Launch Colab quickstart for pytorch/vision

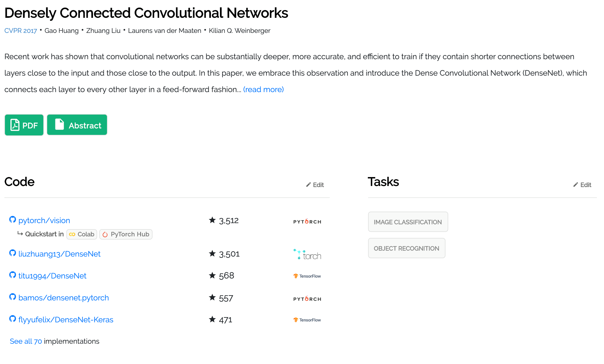coord(82,234)
